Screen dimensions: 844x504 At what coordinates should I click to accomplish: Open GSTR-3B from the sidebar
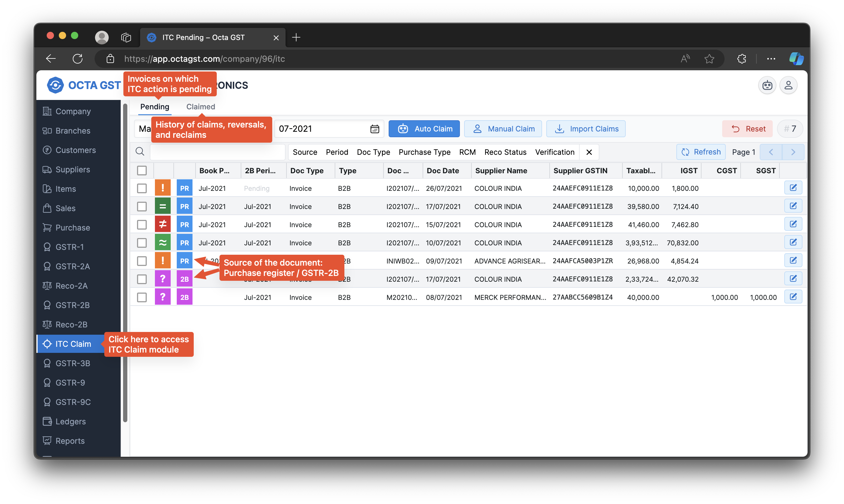point(73,363)
